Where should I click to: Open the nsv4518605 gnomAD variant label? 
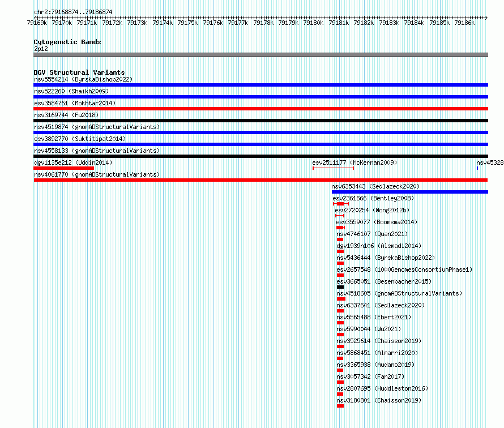tap(399, 293)
